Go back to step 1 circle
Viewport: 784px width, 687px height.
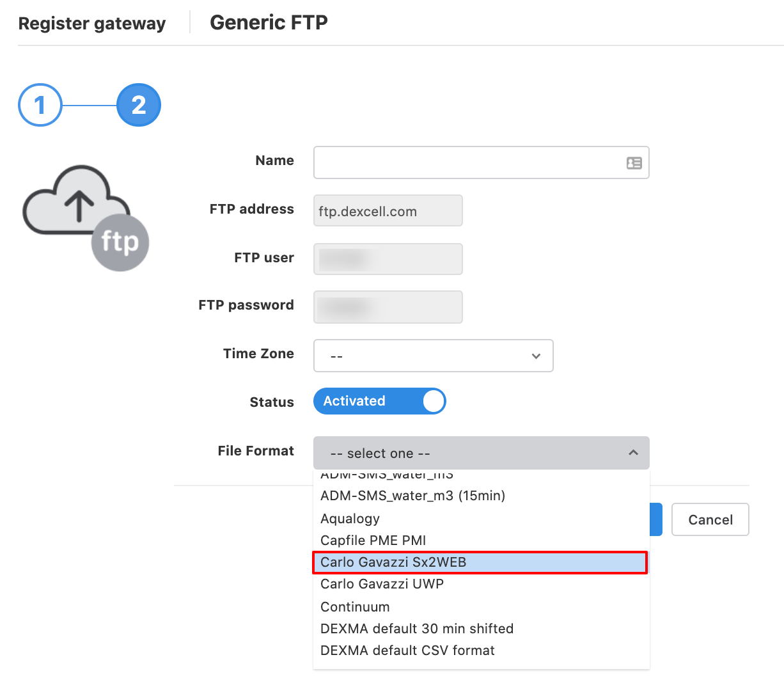(40, 105)
